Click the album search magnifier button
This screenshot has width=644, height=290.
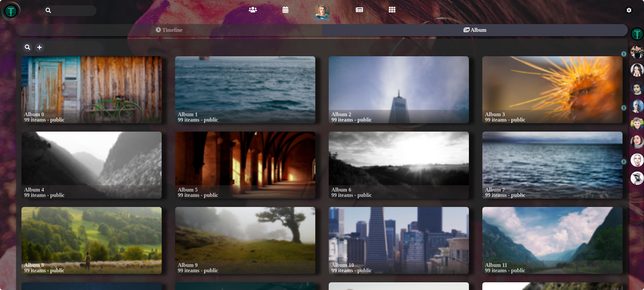click(x=28, y=47)
